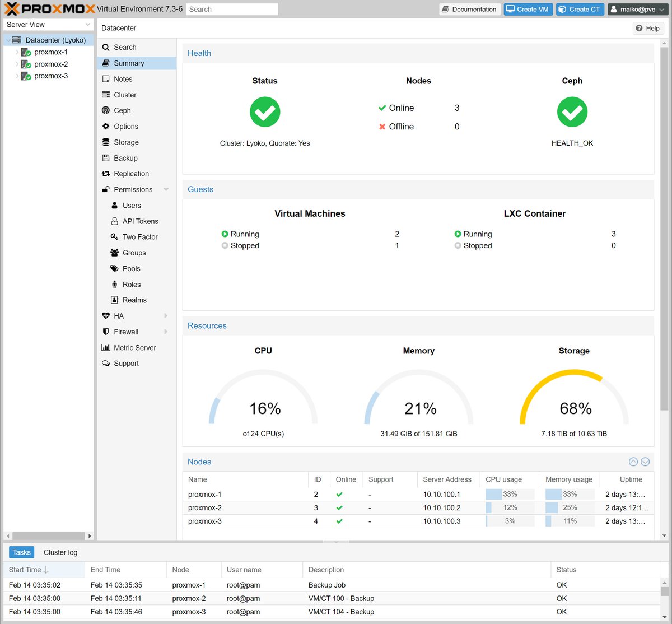The height and width of the screenshot is (624, 672).
Task: Click the proxmox-1 node server icon
Action: pyautogui.click(x=26, y=52)
